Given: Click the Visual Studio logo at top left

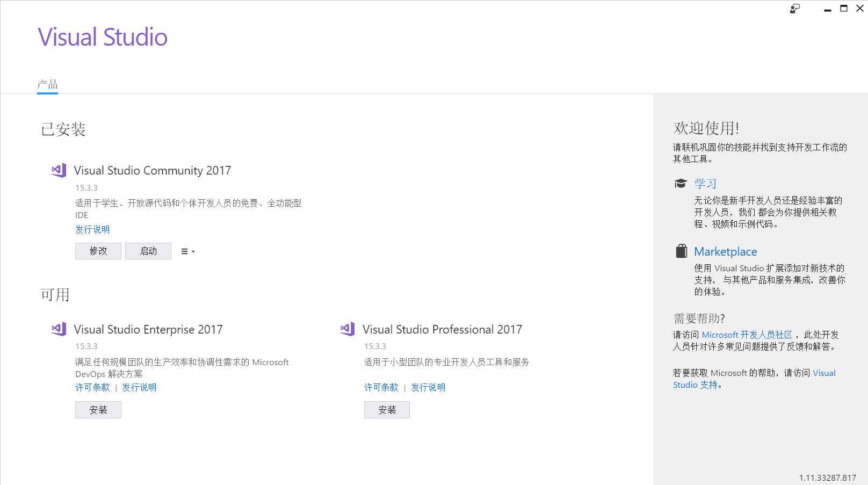Looking at the screenshot, I should [x=102, y=37].
